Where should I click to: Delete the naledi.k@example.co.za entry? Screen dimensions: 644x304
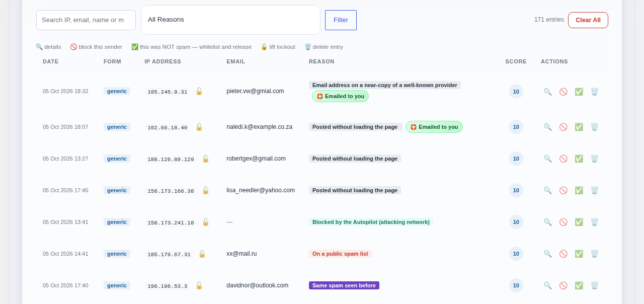click(594, 127)
